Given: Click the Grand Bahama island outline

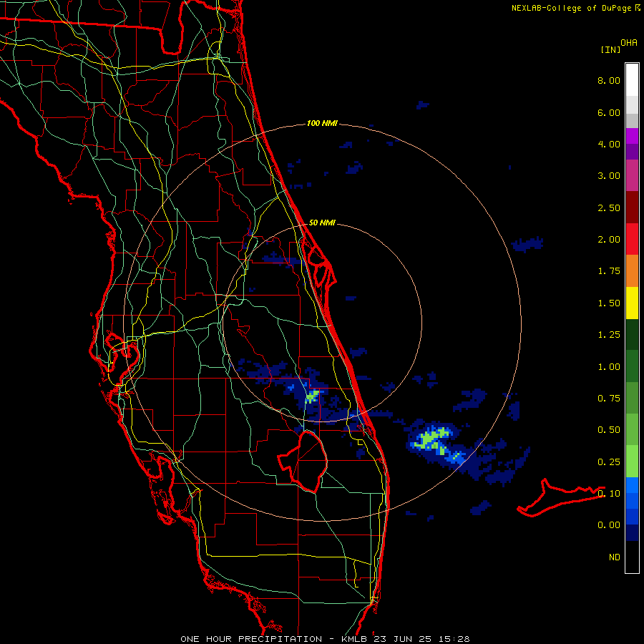Looking at the screenshot, I should (560, 498).
